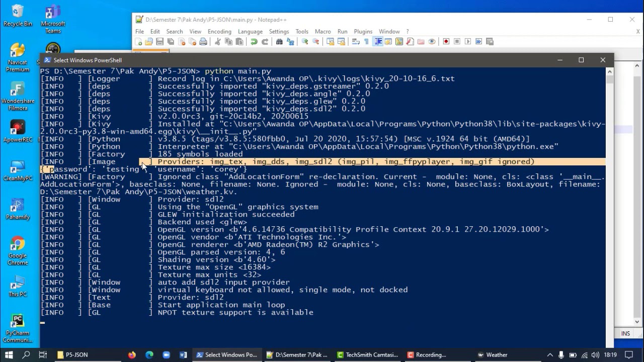Open the Encoding menu in Notepad++

pyautogui.click(x=219, y=31)
